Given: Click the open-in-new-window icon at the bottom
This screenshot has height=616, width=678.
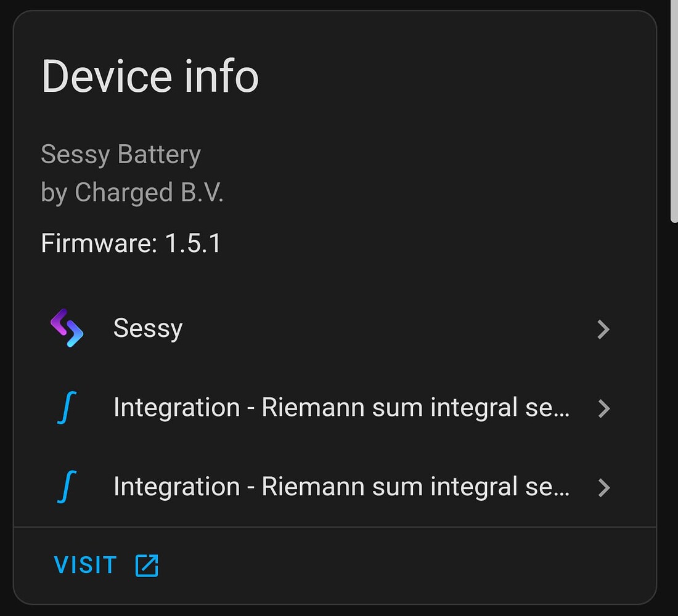Looking at the screenshot, I should [146, 564].
